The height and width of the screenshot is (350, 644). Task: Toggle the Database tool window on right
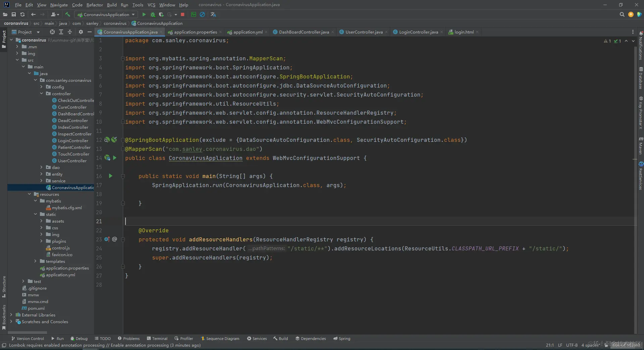(x=641, y=78)
